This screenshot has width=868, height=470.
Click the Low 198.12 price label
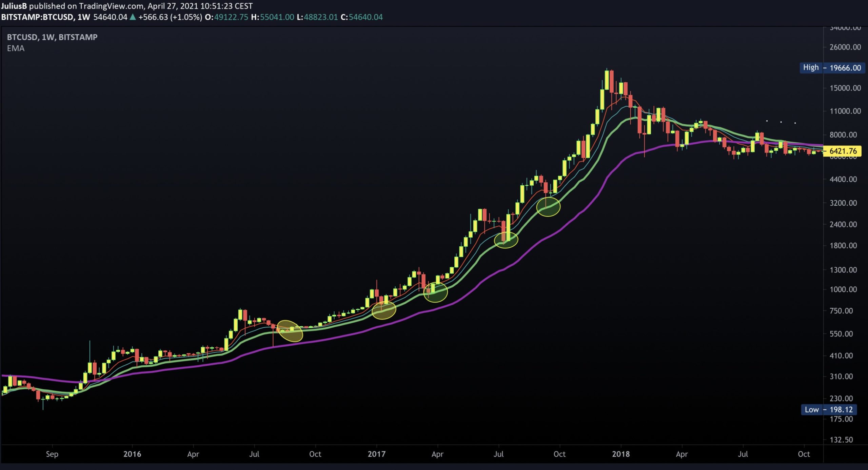[x=829, y=410]
